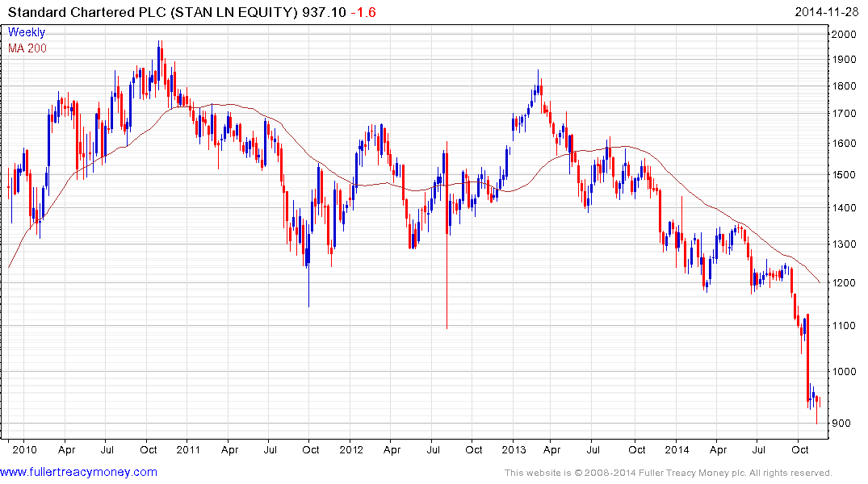Click the copyright notice text at bottom
The image size is (868, 484).
click(669, 473)
